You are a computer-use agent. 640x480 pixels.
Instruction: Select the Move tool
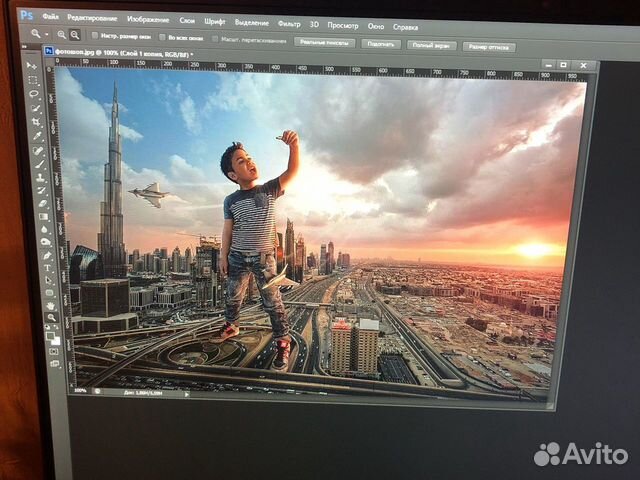(31, 66)
